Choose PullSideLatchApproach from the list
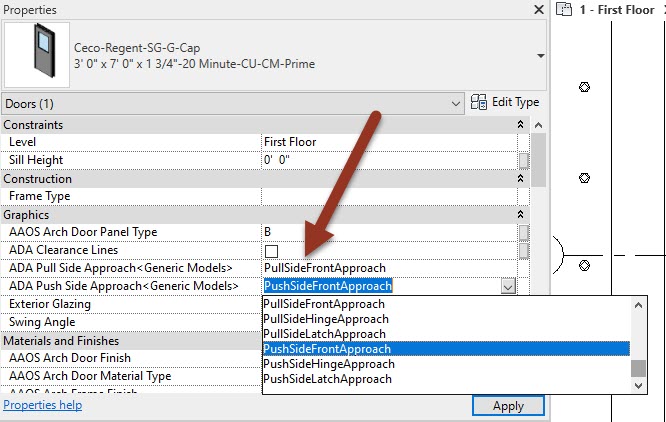The width and height of the screenshot is (666, 422). pyautogui.click(x=446, y=334)
